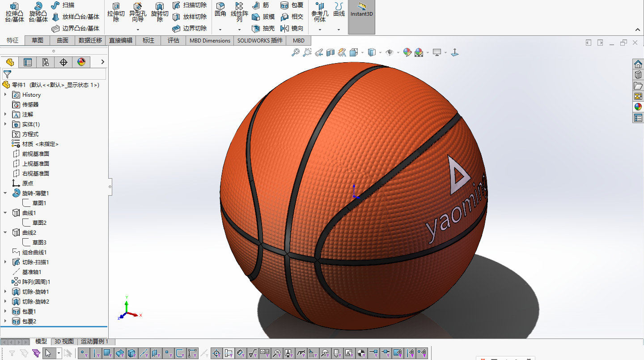Click the Zoom to Area icon

click(x=307, y=52)
